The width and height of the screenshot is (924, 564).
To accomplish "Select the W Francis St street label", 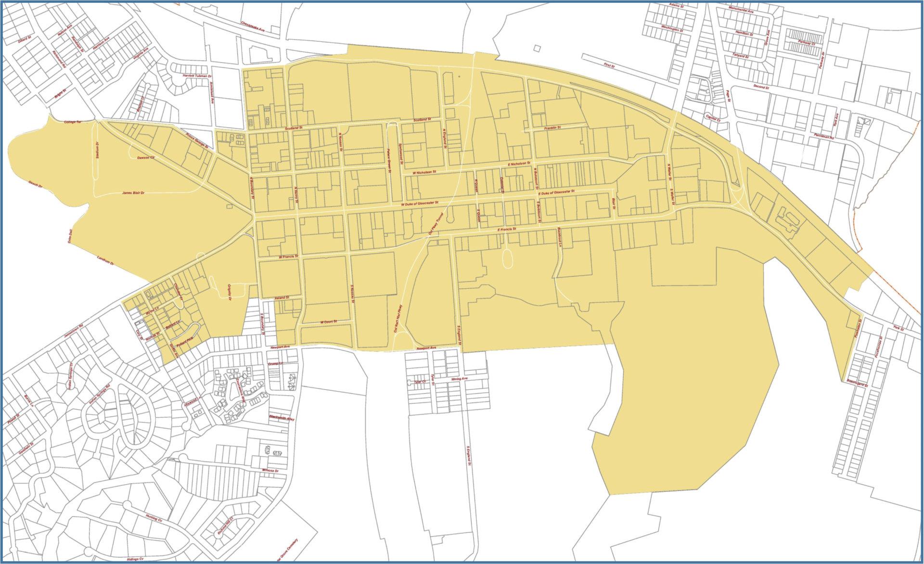I will [289, 257].
